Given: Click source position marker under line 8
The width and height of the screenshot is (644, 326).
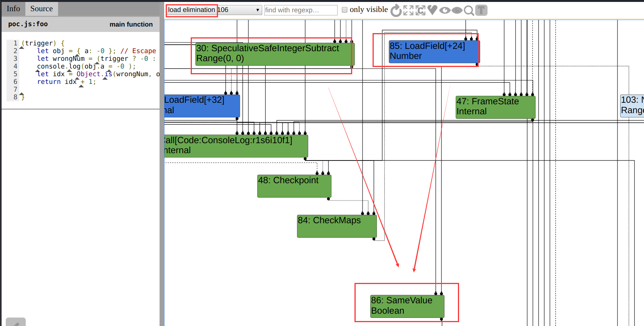Looking at the screenshot, I should pos(22,94).
